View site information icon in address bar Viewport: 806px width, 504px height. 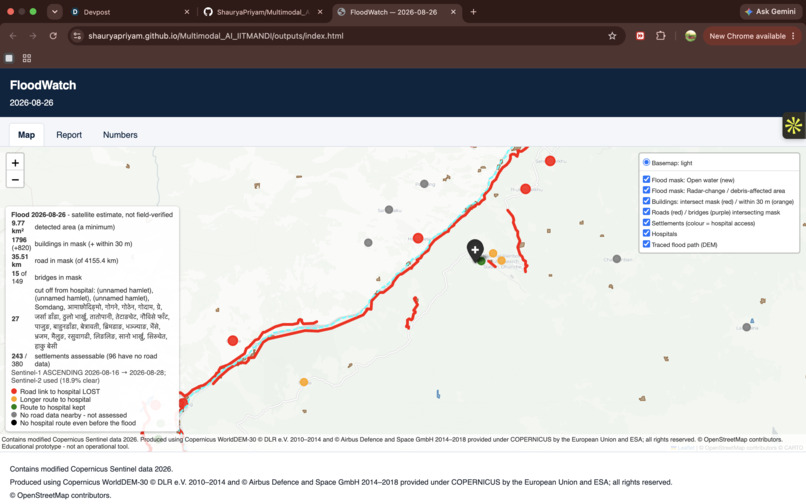pos(77,36)
